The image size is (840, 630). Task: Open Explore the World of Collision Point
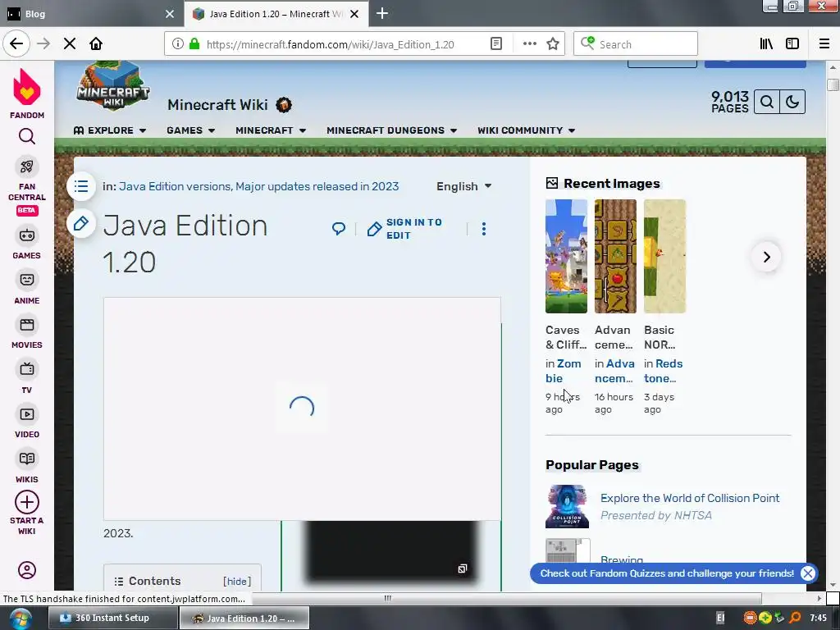(x=689, y=498)
